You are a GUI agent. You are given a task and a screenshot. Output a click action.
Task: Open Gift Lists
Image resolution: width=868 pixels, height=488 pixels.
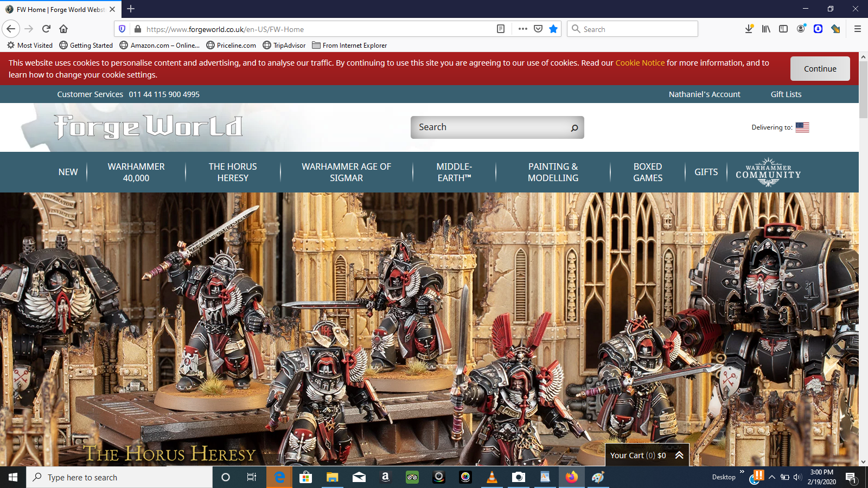click(786, 94)
